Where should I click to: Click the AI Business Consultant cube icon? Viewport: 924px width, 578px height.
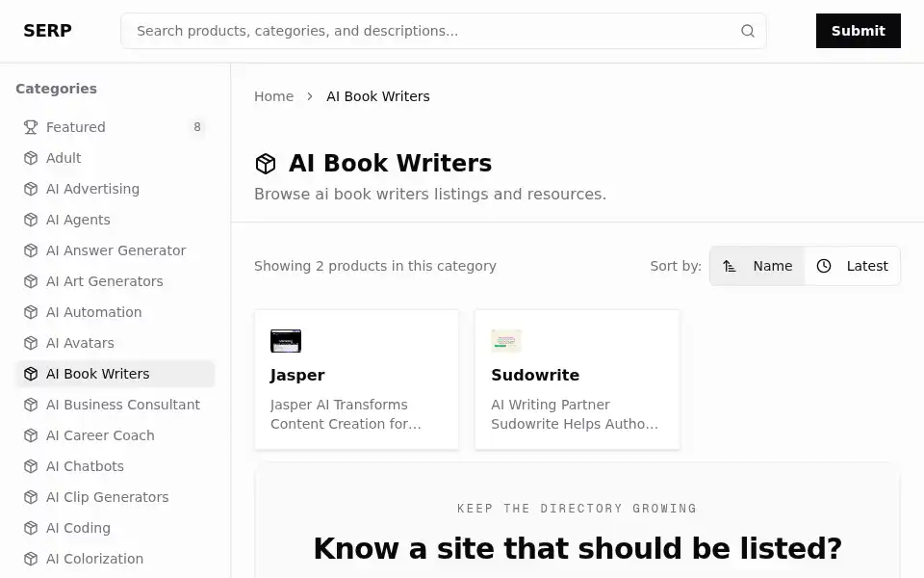point(31,405)
